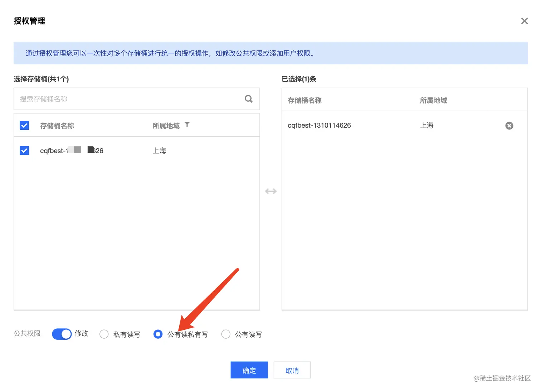541x392 pixels.
Task: Click the 授权管理 dialog title
Action: [x=29, y=21]
